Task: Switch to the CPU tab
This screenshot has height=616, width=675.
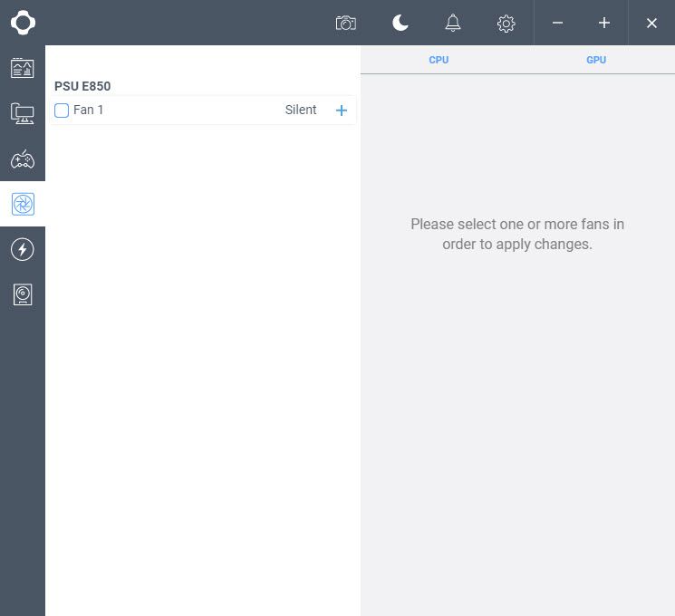Action: pos(439,60)
